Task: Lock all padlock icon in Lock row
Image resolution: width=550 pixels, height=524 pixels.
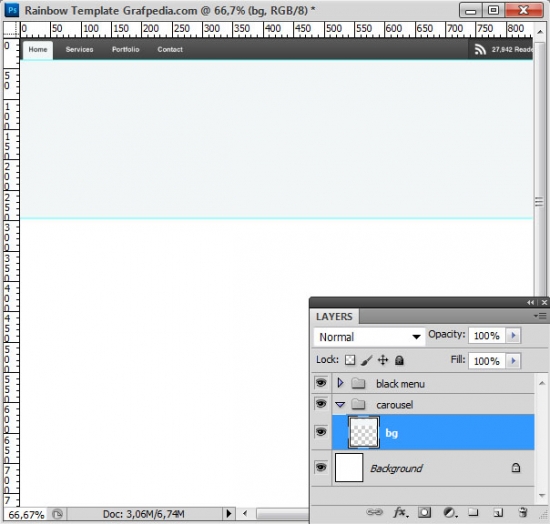Action: click(400, 360)
